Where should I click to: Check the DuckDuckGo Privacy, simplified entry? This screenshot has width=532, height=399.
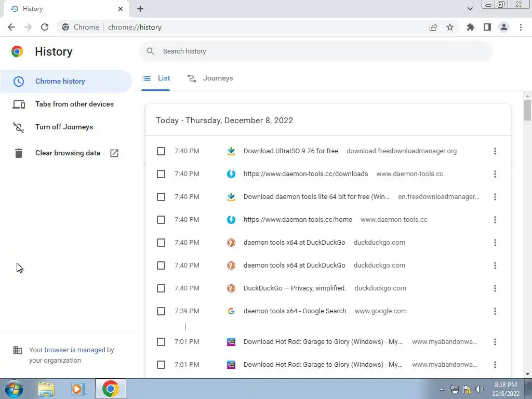click(x=161, y=288)
